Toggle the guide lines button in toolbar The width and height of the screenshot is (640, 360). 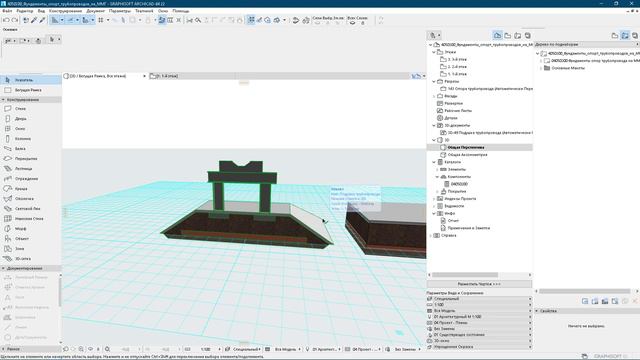point(55,20)
